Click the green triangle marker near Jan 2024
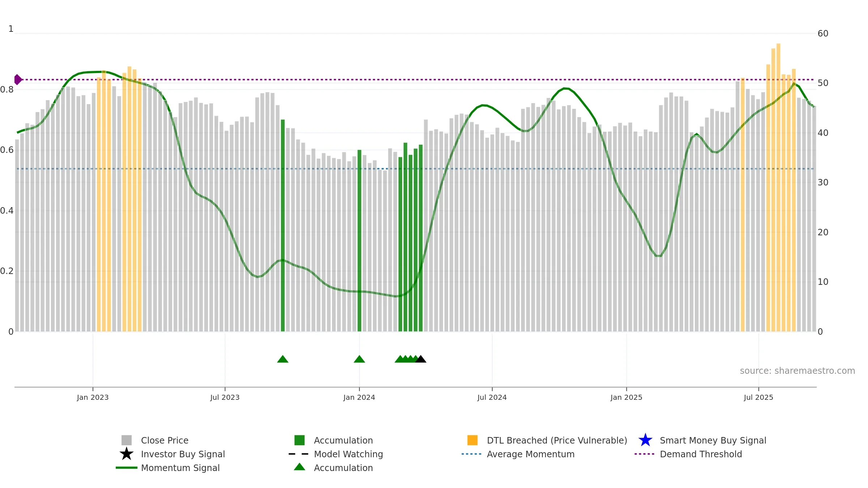The width and height of the screenshot is (868, 488). [359, 359]
